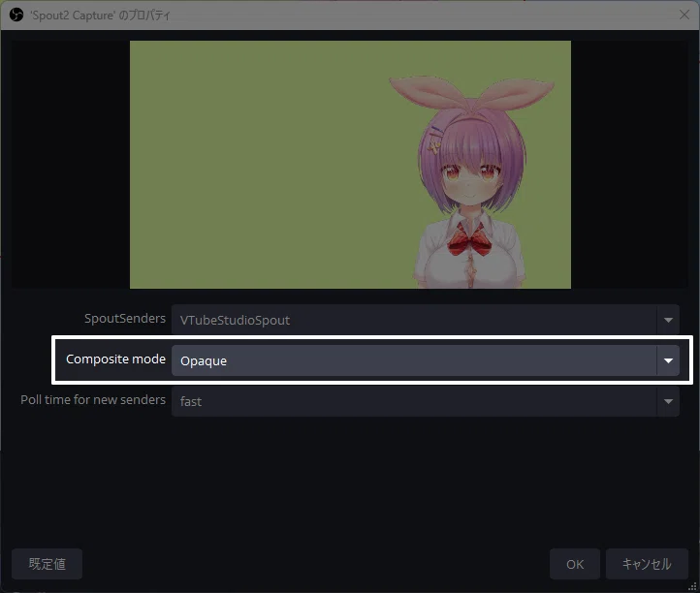This screenshot has height=593, width=700.
Task: Click the dialog resize grip in corner
Action: click(693, 587)
